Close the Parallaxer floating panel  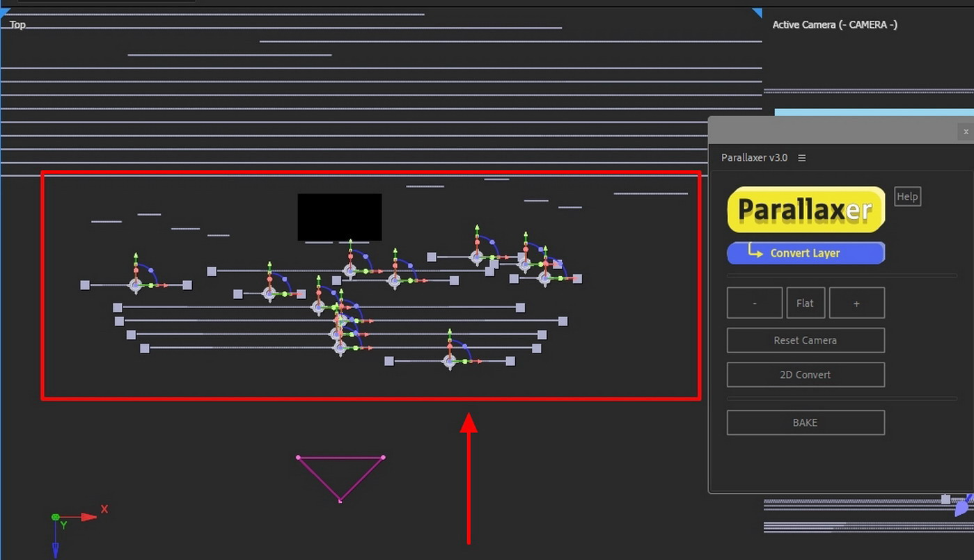pyautogui.click(x=966, y=131)
